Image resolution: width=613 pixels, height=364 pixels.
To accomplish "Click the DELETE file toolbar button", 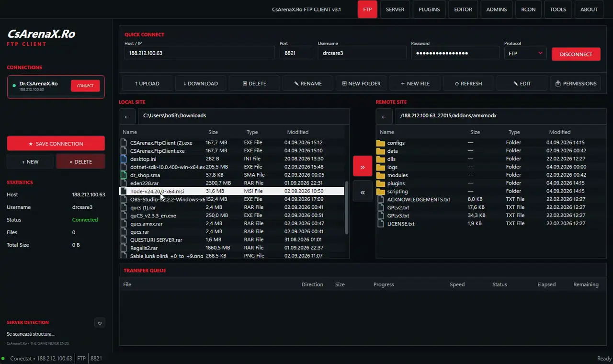I will pyautogui.click(x=254, y=83).
